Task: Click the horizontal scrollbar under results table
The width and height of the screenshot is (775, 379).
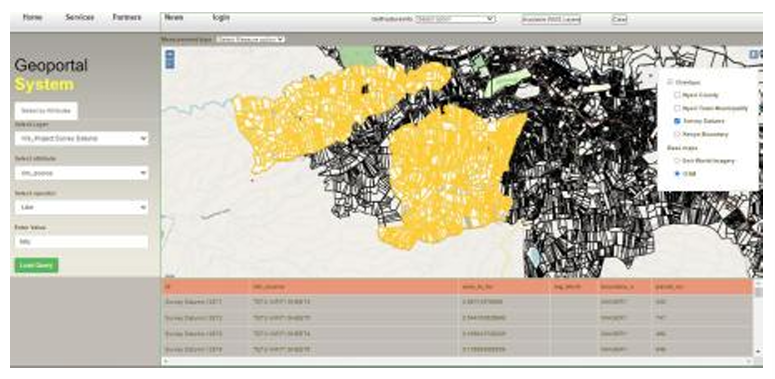Action: [457, 361]
